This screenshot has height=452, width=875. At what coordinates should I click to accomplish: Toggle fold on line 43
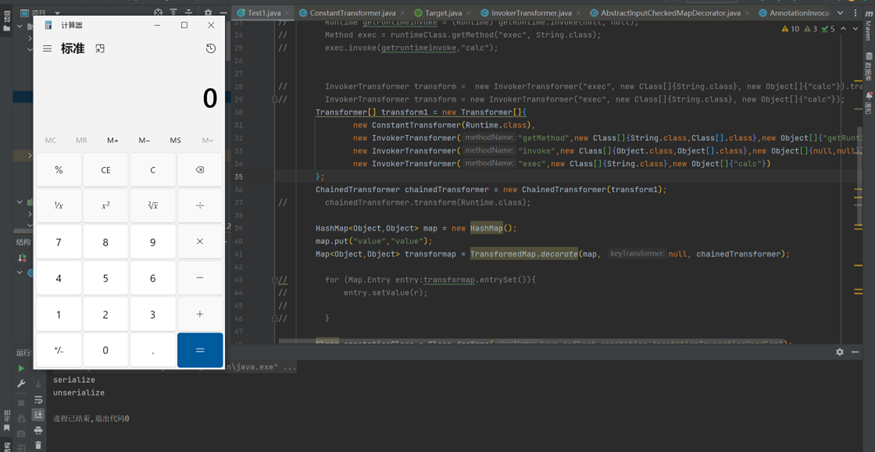(x=275, y=280)
